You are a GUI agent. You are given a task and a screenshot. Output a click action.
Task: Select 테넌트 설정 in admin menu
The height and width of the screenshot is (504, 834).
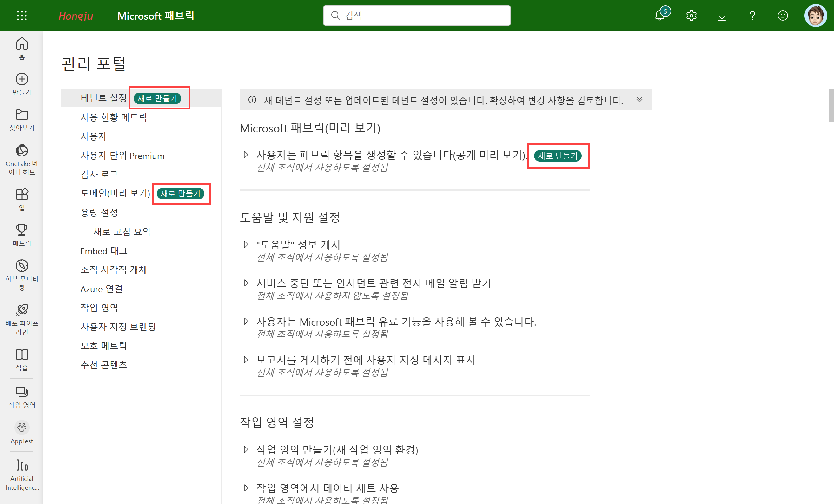pyautogui.click(x=103, y=98)
